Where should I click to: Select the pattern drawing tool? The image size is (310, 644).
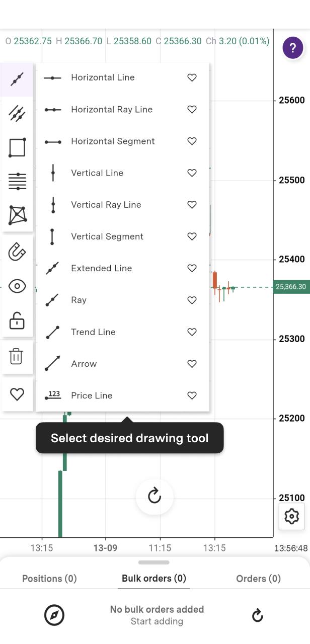[x=17, y=215]
